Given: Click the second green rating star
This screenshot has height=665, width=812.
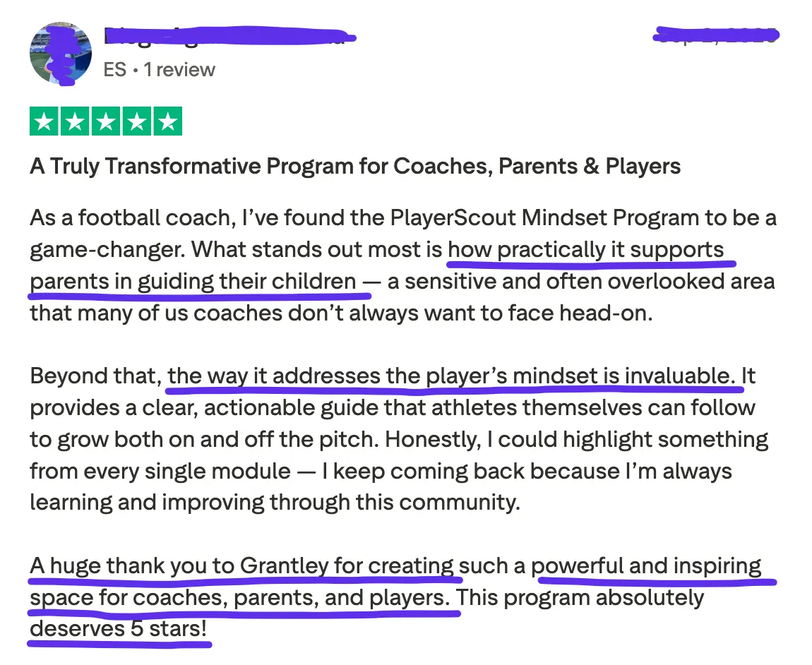Looking at the screenshot, I should [x=75, y=121].
